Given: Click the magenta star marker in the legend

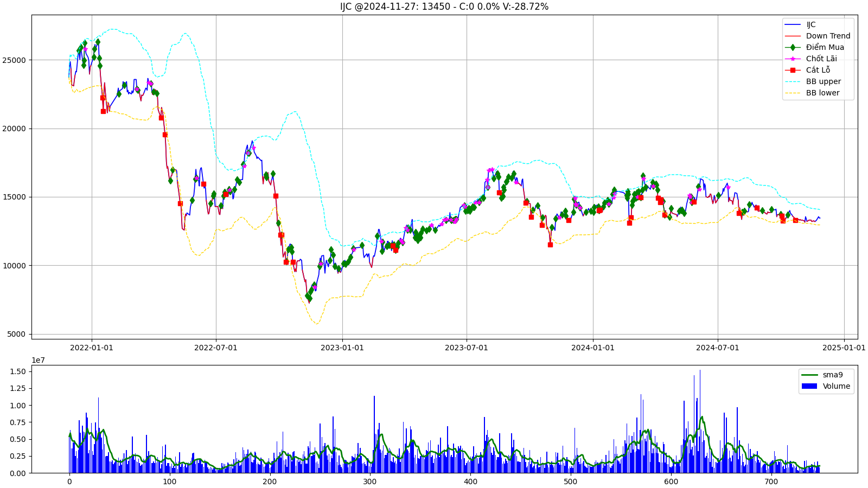Looking at the screenshot, I should pyautogui.click(x=793, y=59).
